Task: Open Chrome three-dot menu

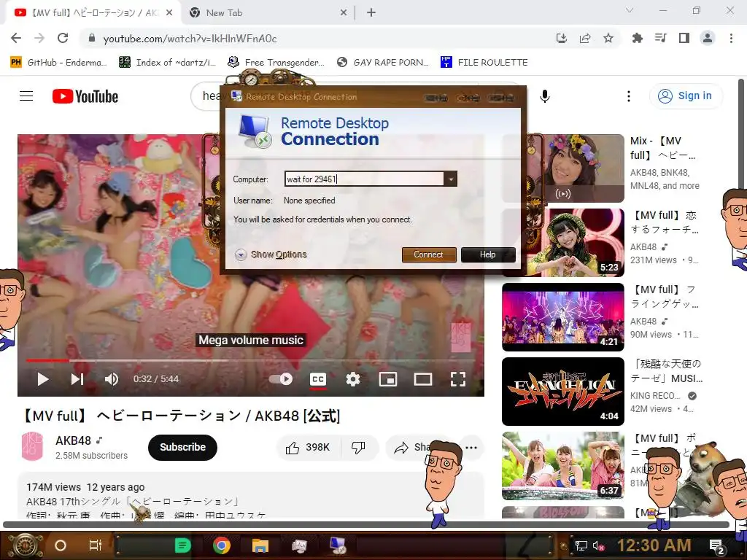Action: point(731,38)
